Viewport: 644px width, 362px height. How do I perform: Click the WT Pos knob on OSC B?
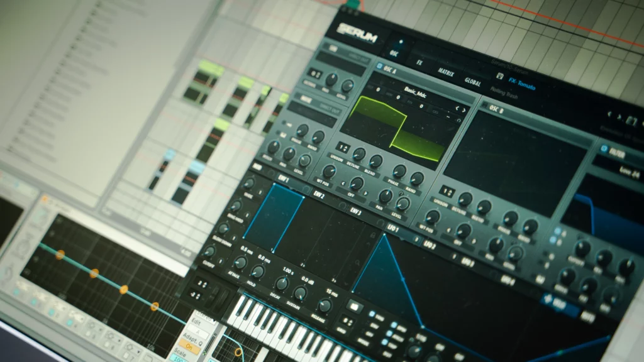point(434,216)
